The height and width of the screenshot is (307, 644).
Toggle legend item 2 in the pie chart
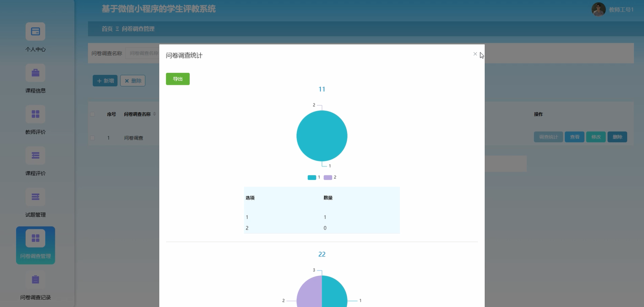pyautogui.click(x=330, y=177)
